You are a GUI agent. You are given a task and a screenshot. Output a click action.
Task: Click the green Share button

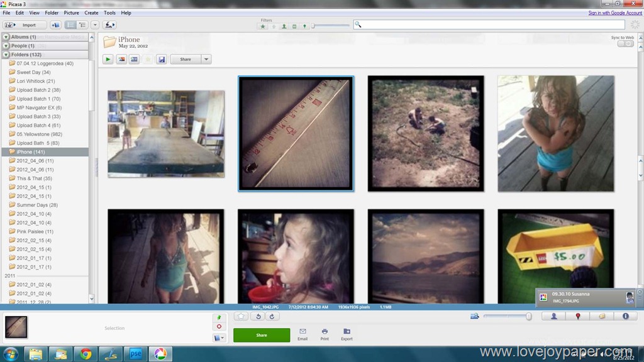pos(262,336)
